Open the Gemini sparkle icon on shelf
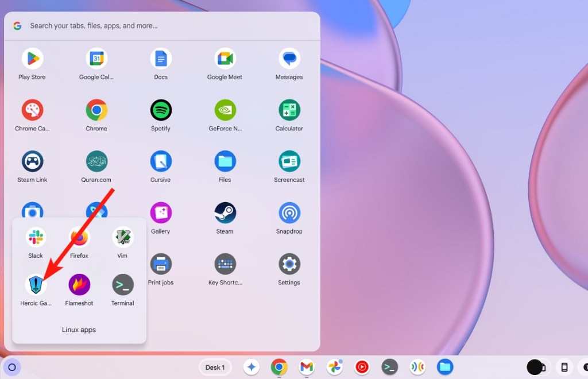Screen dimensions: 588x379 252,367
